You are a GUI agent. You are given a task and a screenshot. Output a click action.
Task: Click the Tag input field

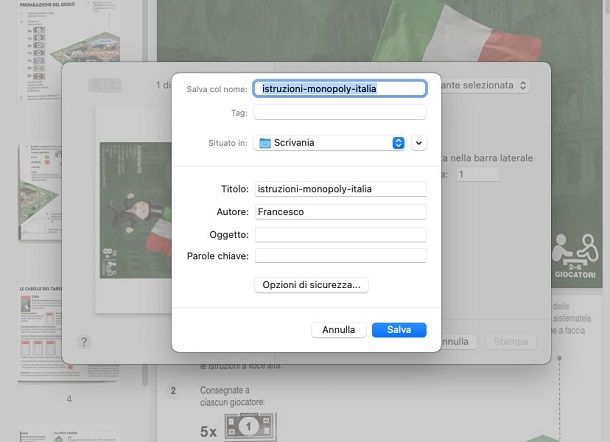[x=340, y=112]
